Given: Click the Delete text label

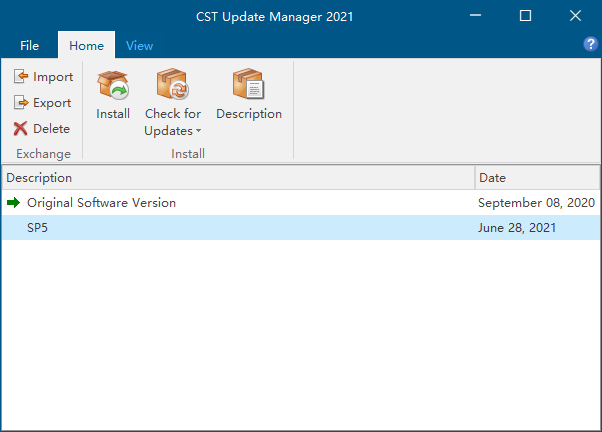Looking at the screenshot, I should coord(51,129).
